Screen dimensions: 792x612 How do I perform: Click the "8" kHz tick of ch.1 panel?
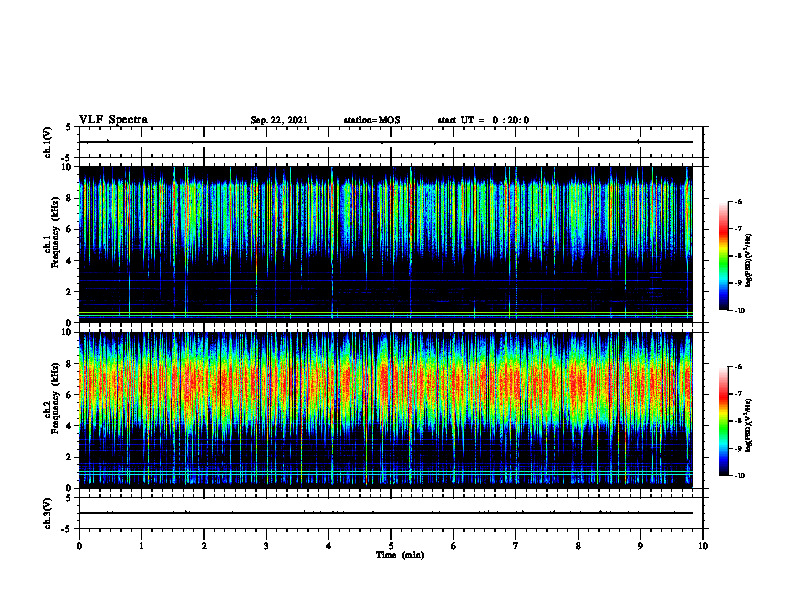pos(69,198)
